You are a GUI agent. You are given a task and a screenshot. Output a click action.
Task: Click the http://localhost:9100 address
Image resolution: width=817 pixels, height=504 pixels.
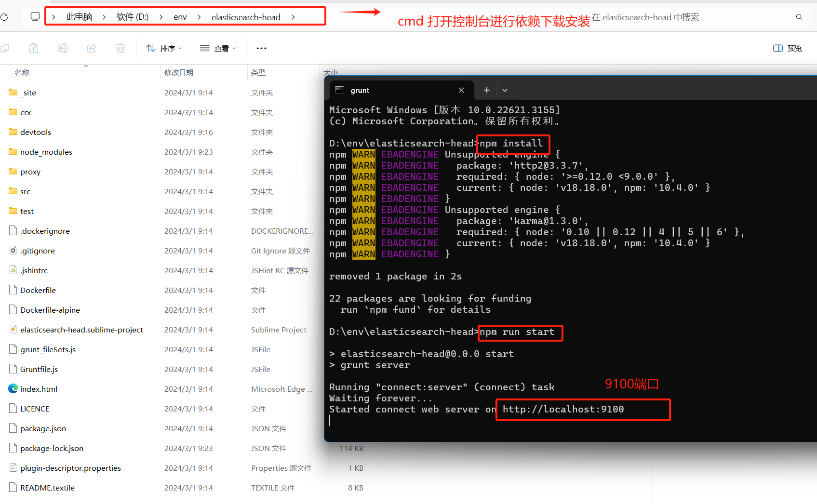pyautogui.click(x=563, y=409)
